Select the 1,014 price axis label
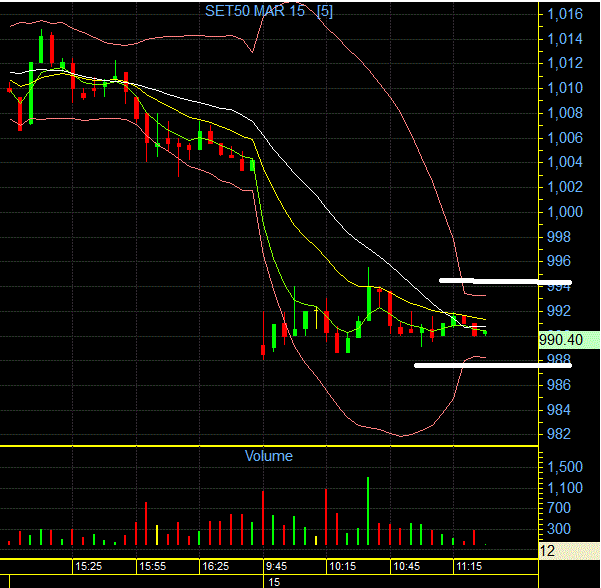 (565, 39)
